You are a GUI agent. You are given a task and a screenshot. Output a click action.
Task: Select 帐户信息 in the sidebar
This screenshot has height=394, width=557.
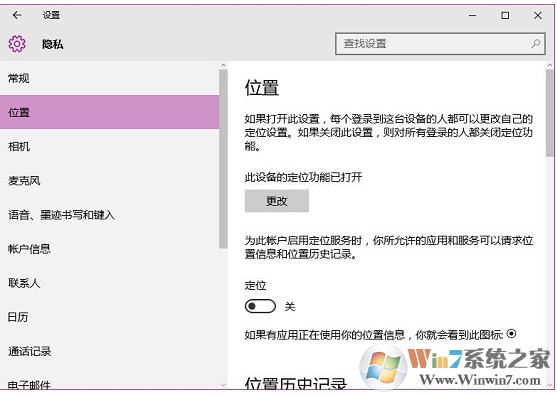tap(109, 248)
